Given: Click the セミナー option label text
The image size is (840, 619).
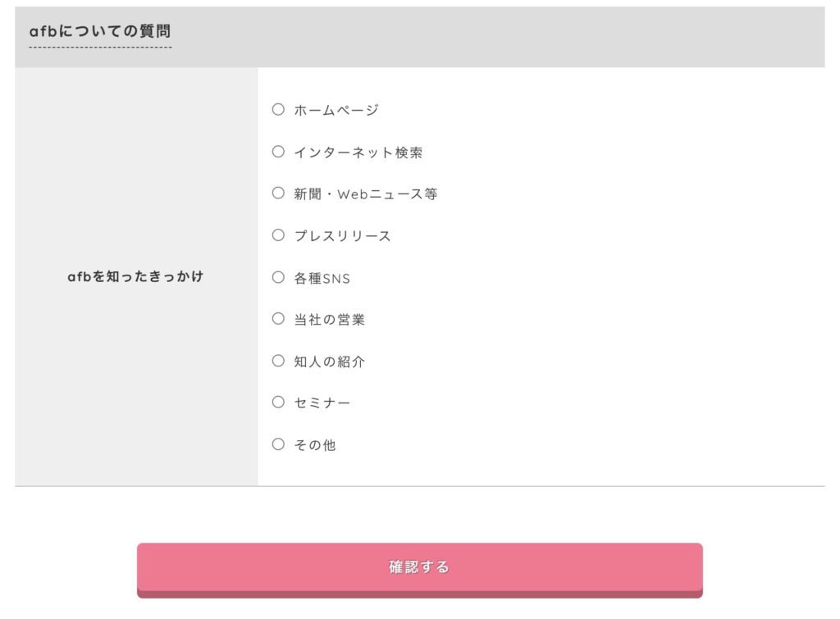Looking at the screenshot, I should [322, 403].
